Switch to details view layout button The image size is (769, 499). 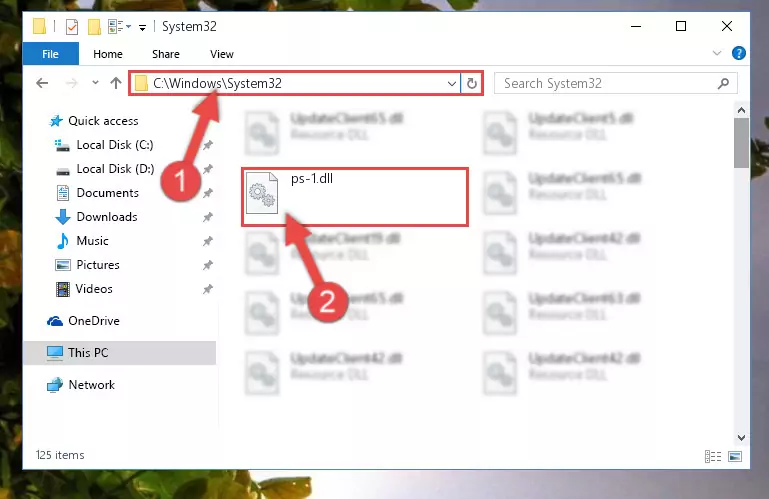[x=713, y=456]
